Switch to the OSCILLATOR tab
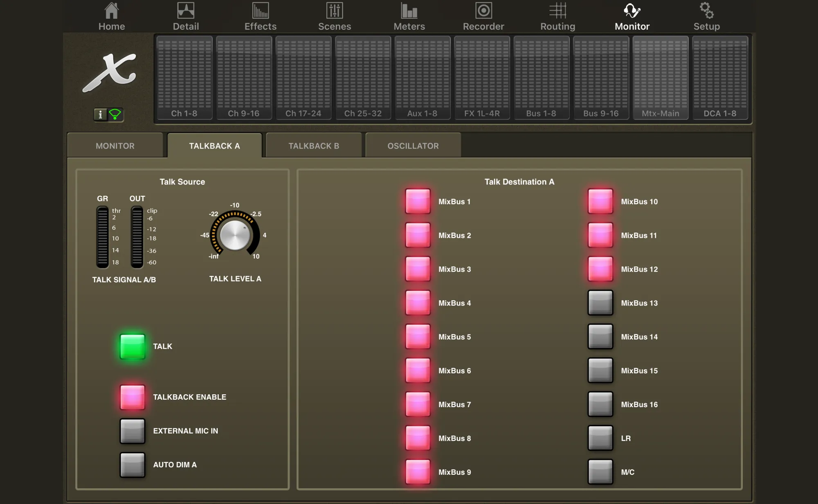This screenshot has width=818, height=504. [x=413, y=145]
